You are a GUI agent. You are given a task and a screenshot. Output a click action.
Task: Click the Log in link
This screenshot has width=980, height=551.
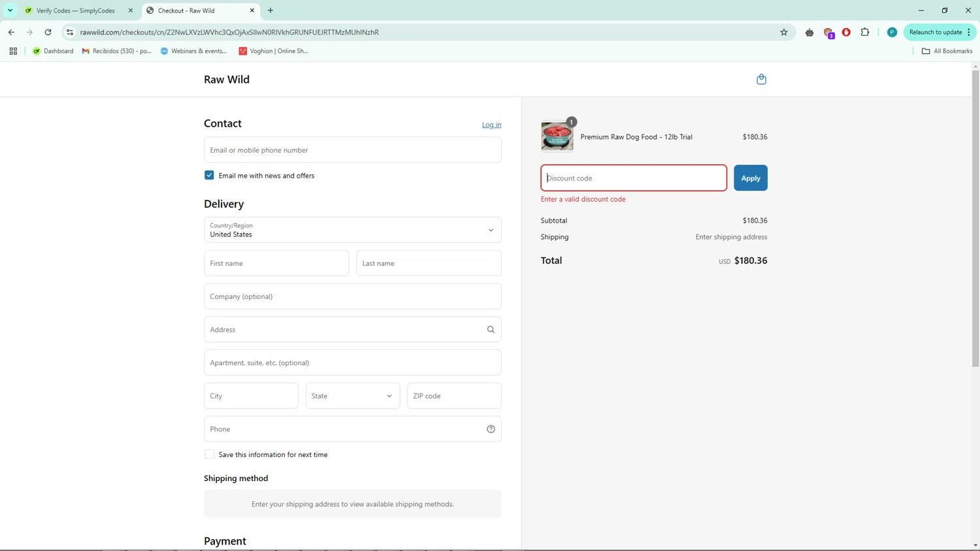(x=491, y=125)
